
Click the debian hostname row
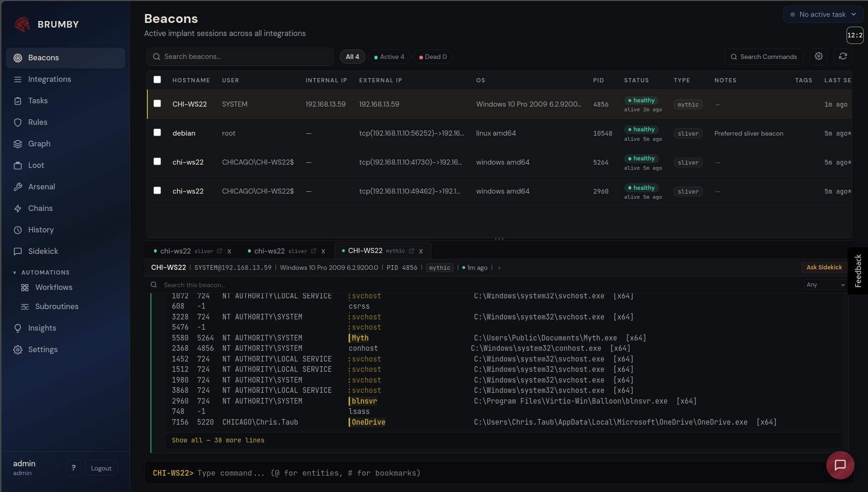point(184,133)
